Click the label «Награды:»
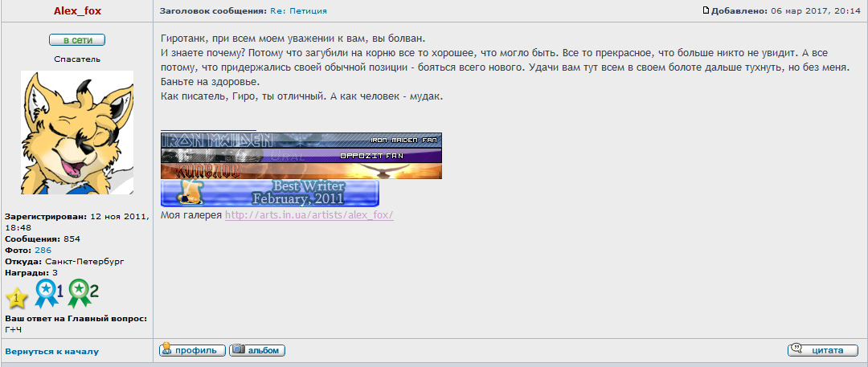The height and width of the screenshot is (367, 868). point(27,273)
